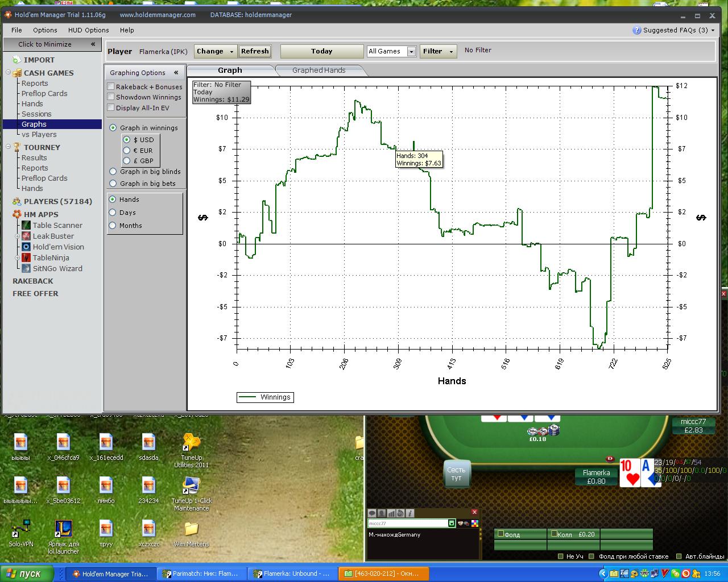728x582 pixels.
Task: Collapse the TOURNEY tree section
Action: click(x=9, y=147)
